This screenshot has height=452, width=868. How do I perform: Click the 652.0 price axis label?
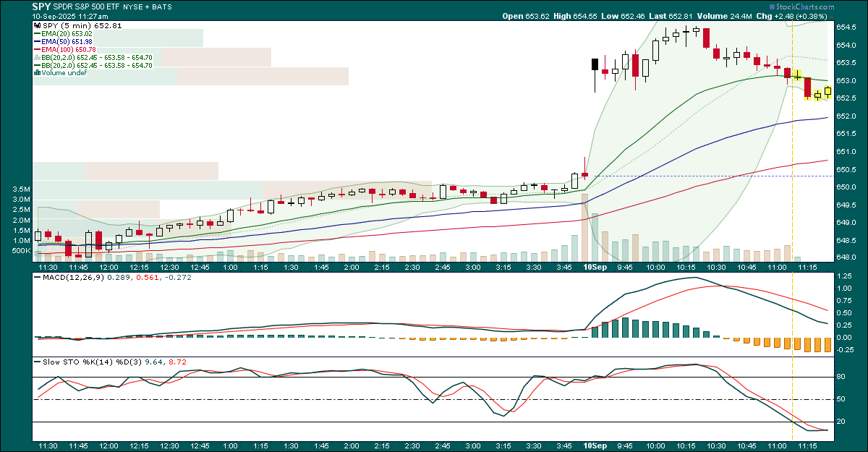846,116
